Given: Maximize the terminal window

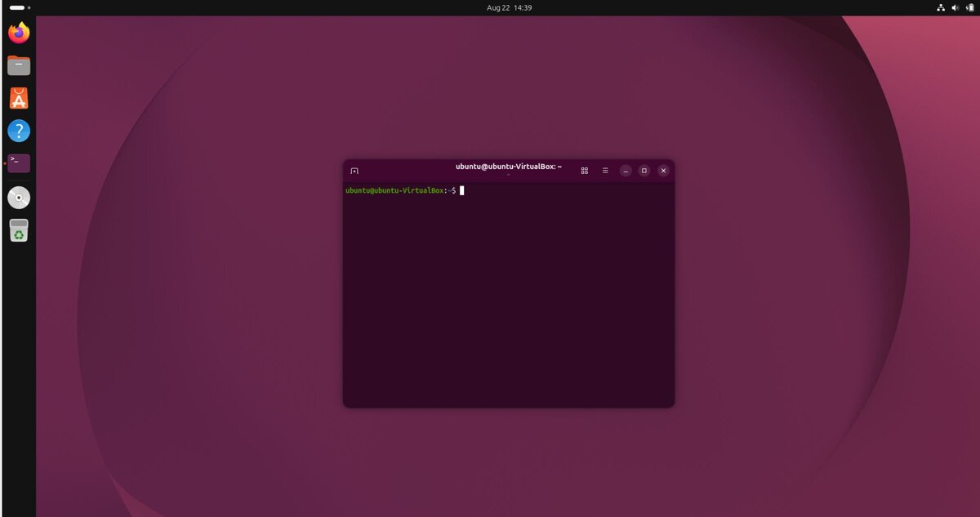Looking at the screenshot, I should pos(644,171).
